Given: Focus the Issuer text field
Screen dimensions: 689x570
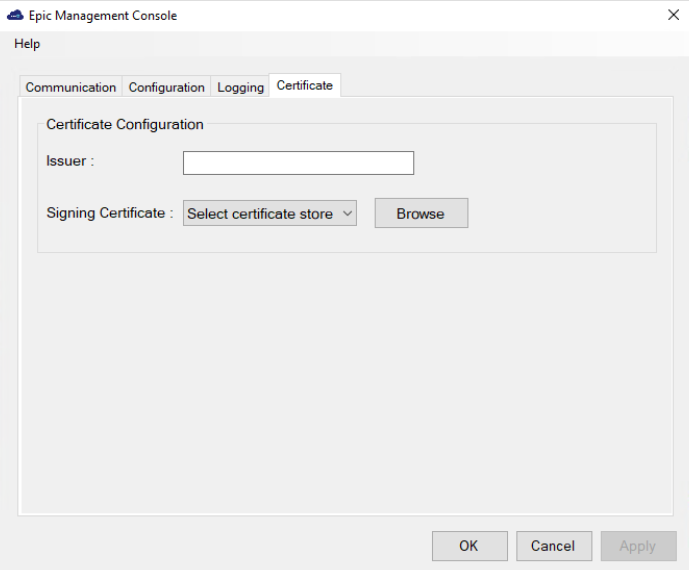Looking at the screenshot, I should pos(298,163).
